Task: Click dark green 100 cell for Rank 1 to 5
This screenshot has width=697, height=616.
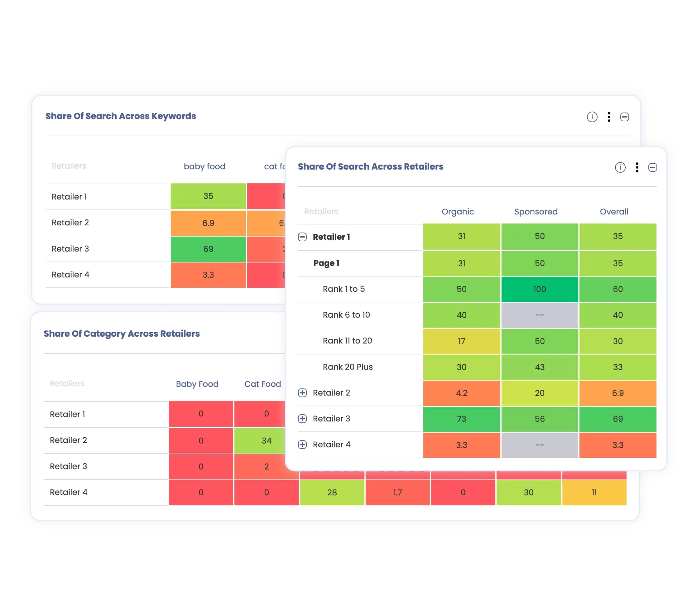Action: (x=540, y=289)
